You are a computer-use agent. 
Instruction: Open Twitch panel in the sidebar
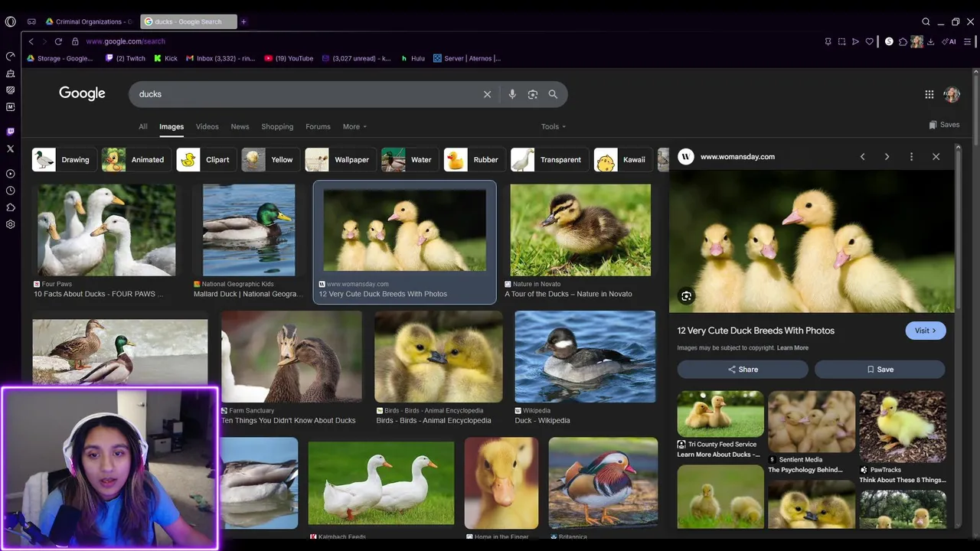(x=11, y=132)
